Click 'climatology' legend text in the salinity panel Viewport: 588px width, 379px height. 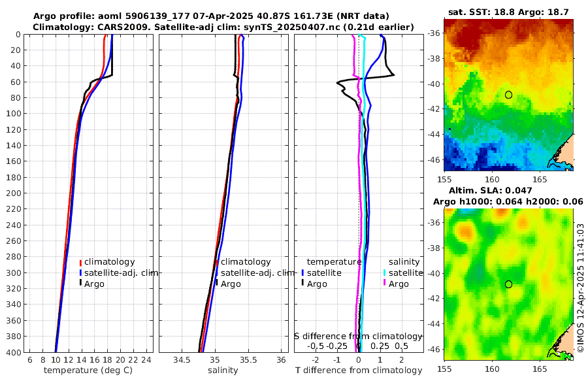click(x=246, y=262)
